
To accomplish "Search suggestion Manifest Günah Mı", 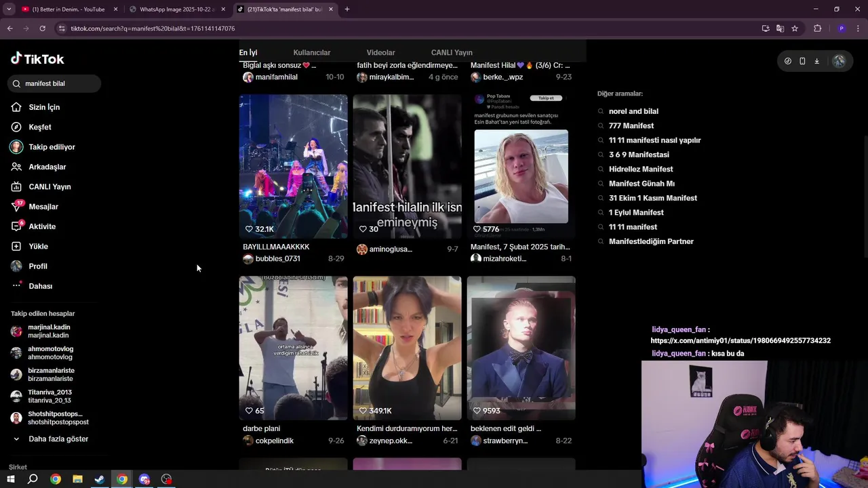I will pos(642,184).
